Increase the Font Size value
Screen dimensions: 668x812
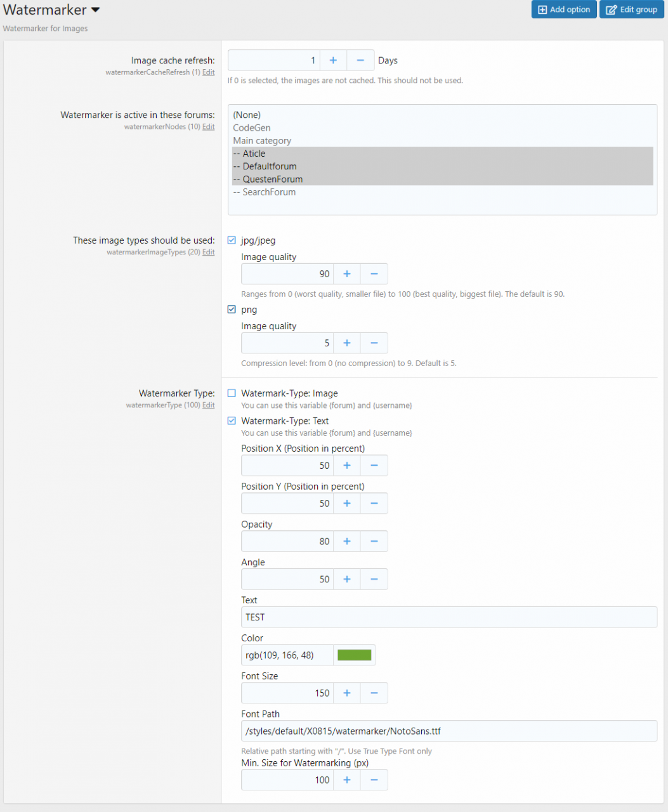(347, 693)
